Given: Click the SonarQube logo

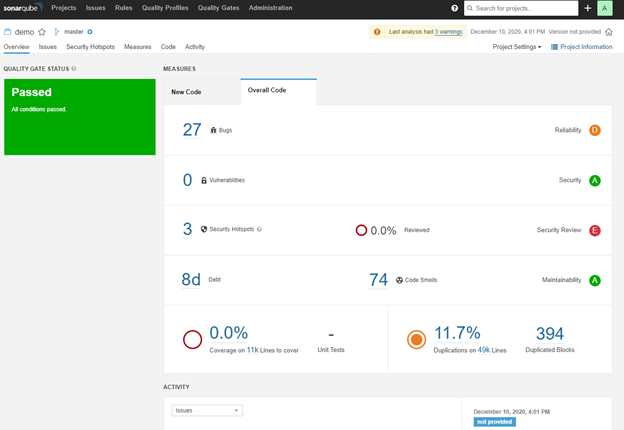Looking at the screenshot, I should tap(22, 8).
